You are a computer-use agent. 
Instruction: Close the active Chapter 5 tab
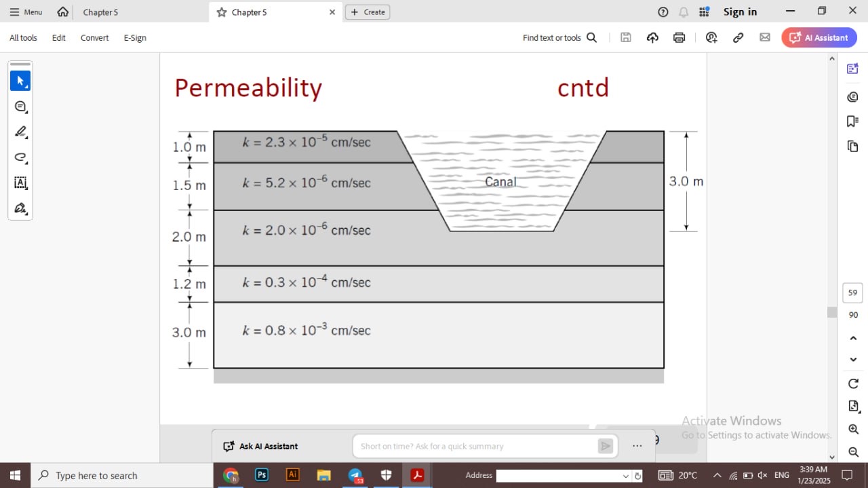coord(332,12)
